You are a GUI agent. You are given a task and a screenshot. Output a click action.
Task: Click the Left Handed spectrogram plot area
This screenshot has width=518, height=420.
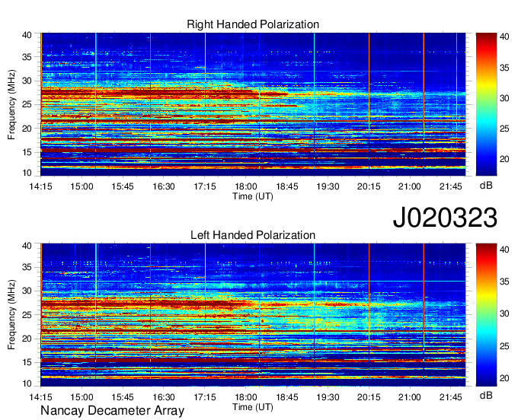pyautogui.click(x=253, y=315)
